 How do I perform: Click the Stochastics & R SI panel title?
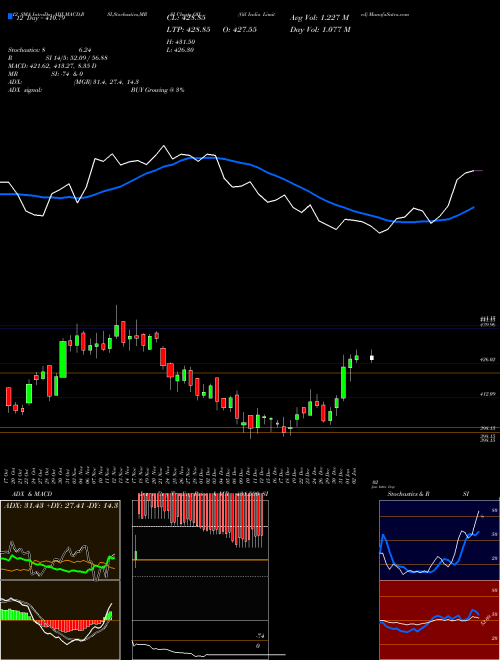point(428,494)
